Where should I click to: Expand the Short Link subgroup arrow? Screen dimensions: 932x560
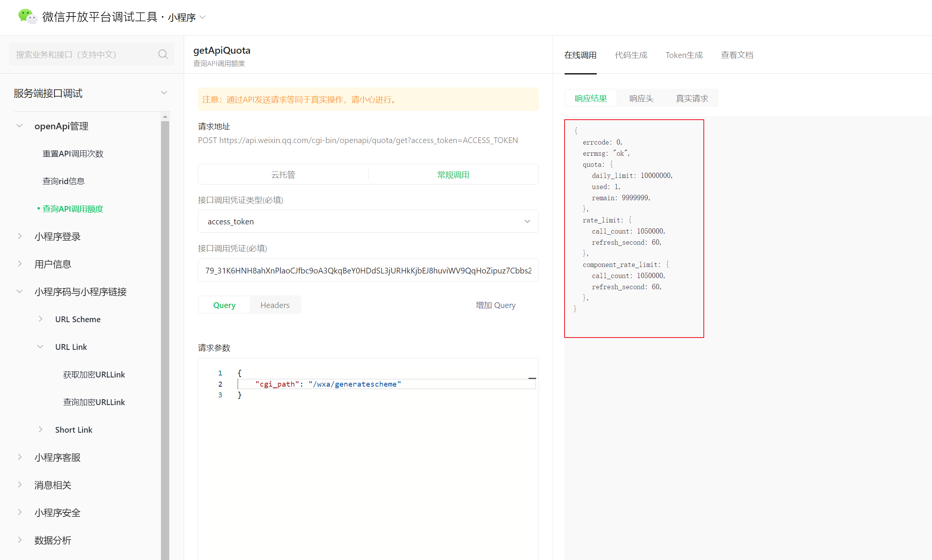click(40, 430)
